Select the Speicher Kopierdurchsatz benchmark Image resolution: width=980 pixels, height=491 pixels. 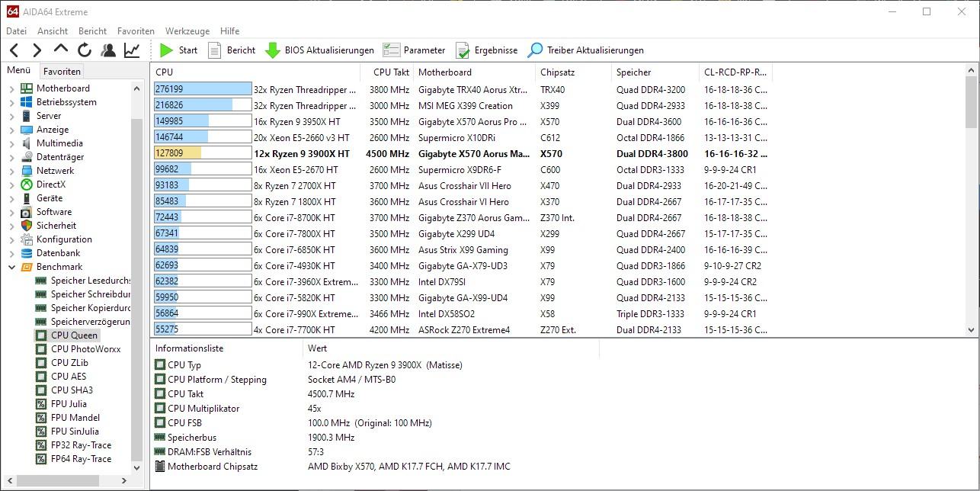(83, 308)
